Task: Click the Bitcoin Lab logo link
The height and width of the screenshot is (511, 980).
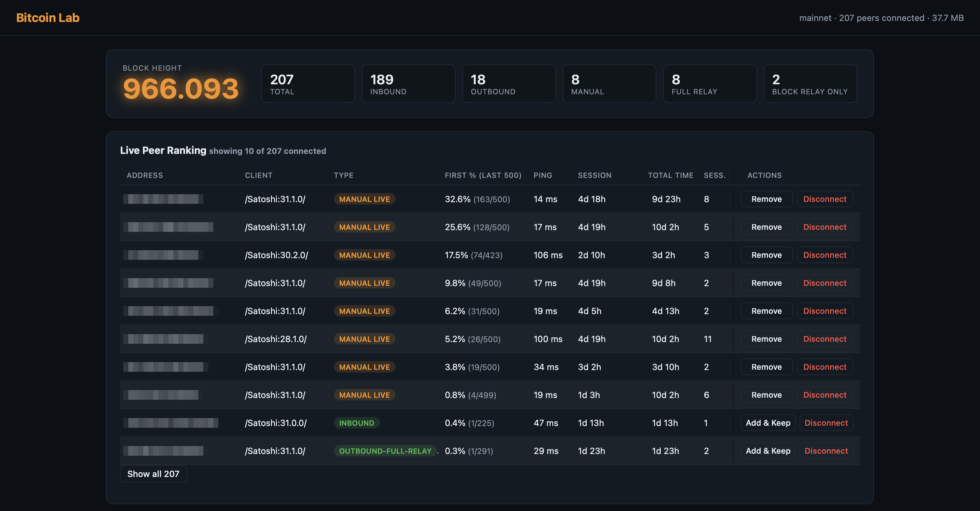Action: (48, 18)
